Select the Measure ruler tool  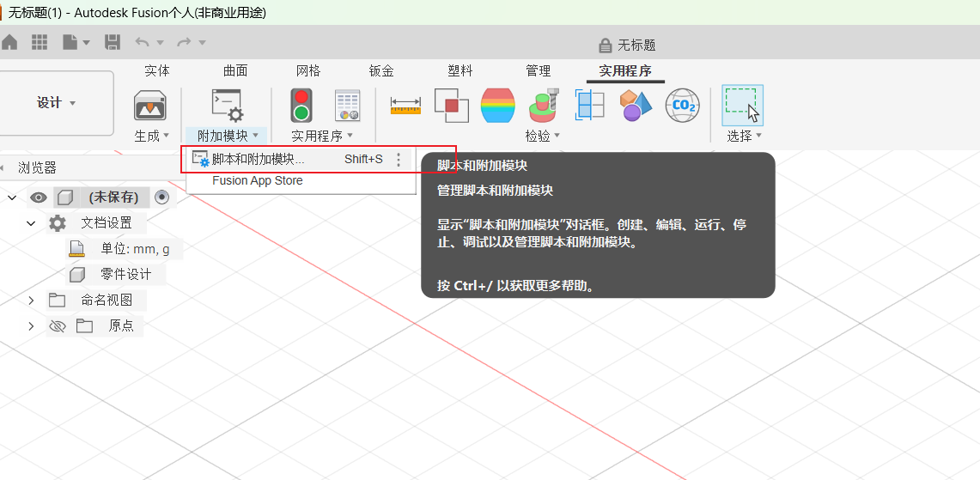point(405,106)
